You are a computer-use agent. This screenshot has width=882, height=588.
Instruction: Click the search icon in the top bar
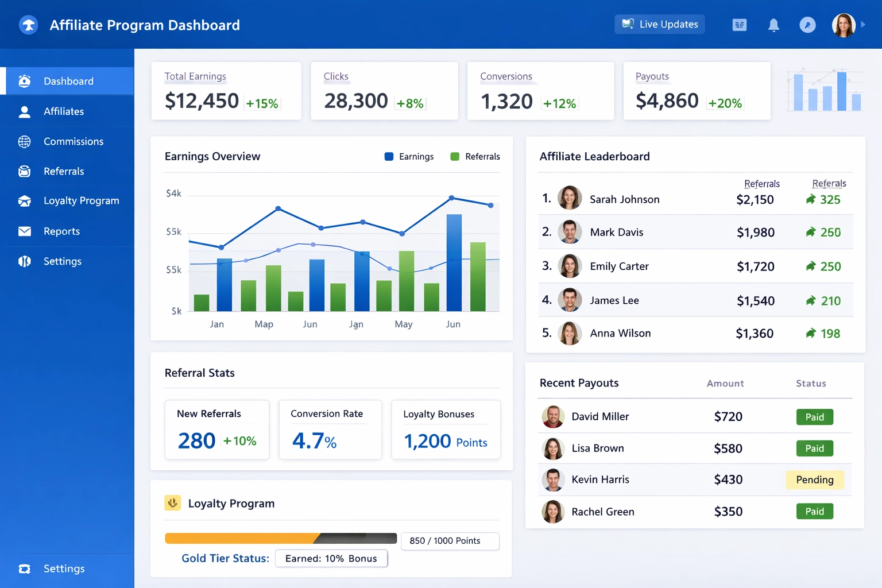click(807, 25)
